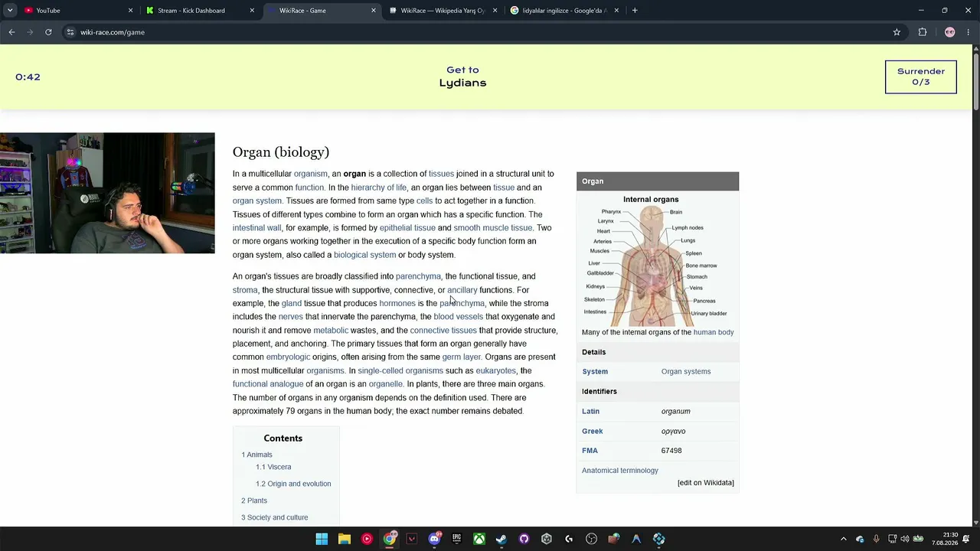Open the Chrome profile avatar

point(950,32)
